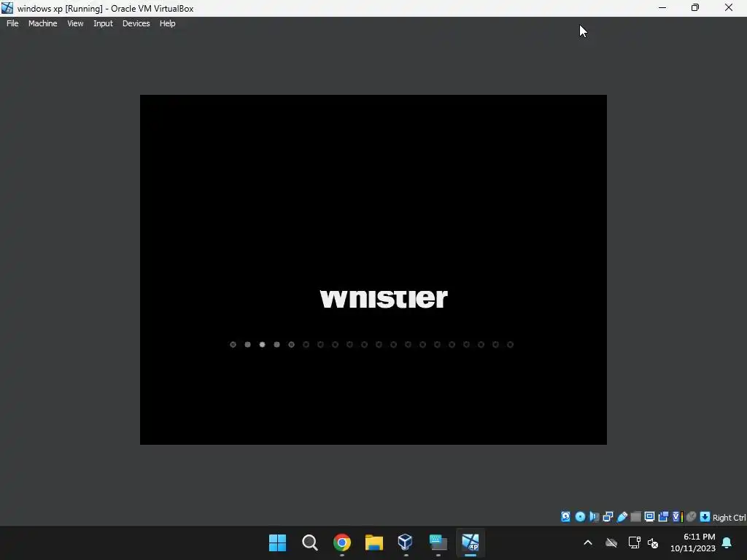Expand the hidden system tray icons
Viewport: 747px width, 560px height.
[x=588, y=542]
